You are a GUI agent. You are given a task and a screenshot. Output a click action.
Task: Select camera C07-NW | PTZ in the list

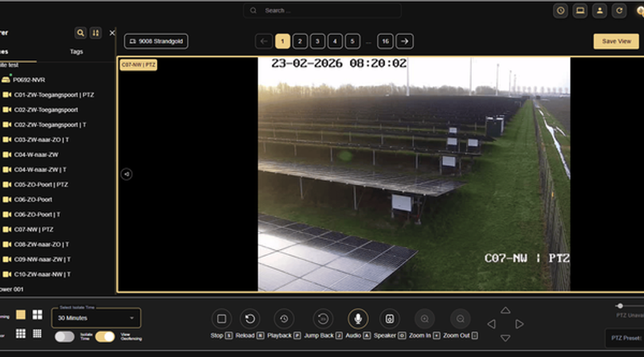point(28,229)
